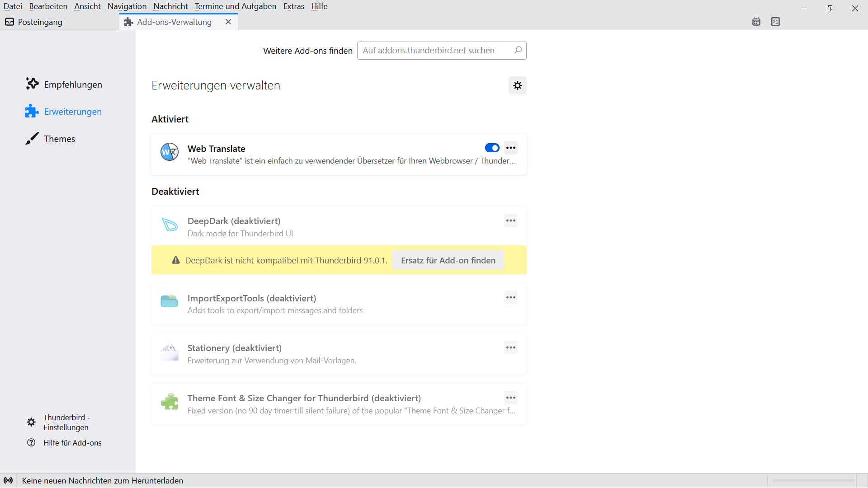Viewport: 868px width, 488px height.
Task: Click the Hilfe für Add-ons question mark icon
Action: click(x=31, y=443)
